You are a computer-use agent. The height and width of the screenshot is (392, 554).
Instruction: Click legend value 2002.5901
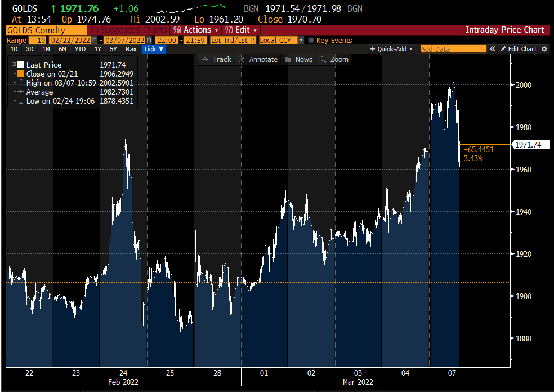coord(117,83)
